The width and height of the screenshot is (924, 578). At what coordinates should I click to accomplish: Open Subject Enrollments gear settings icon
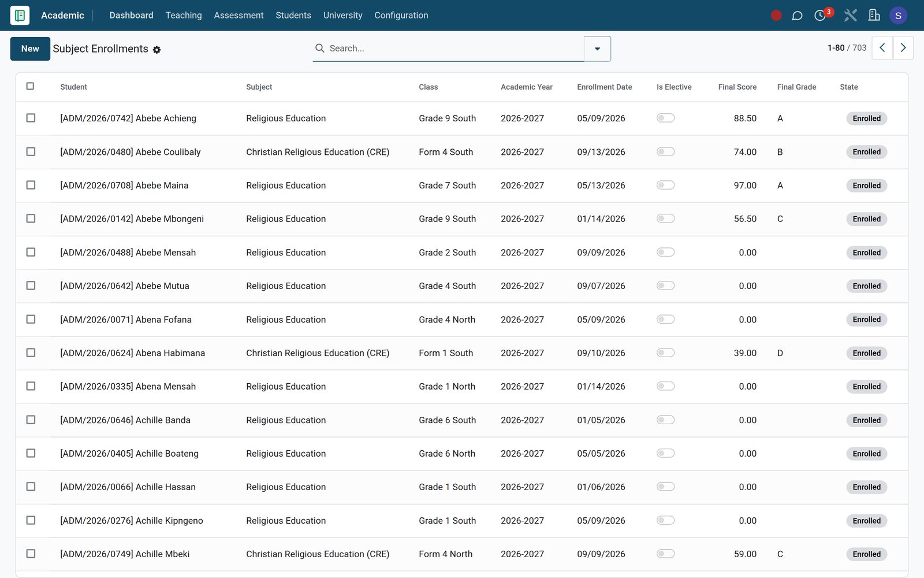(x=157, y=50)
